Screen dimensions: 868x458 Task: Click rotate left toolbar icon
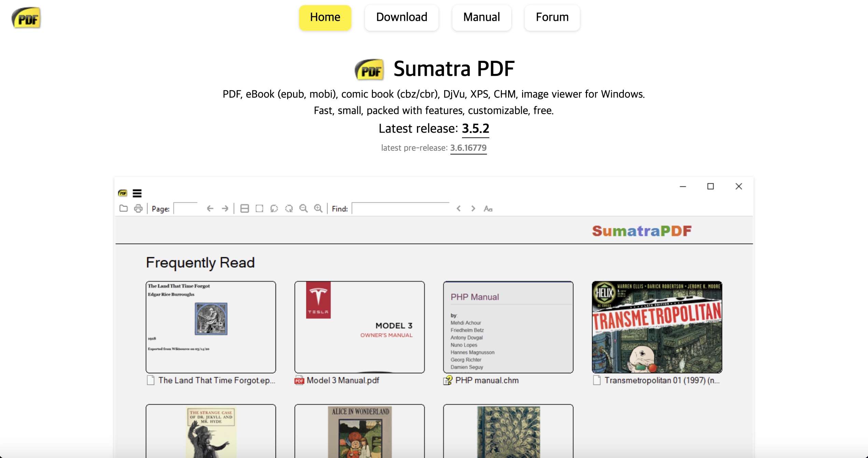274,208
